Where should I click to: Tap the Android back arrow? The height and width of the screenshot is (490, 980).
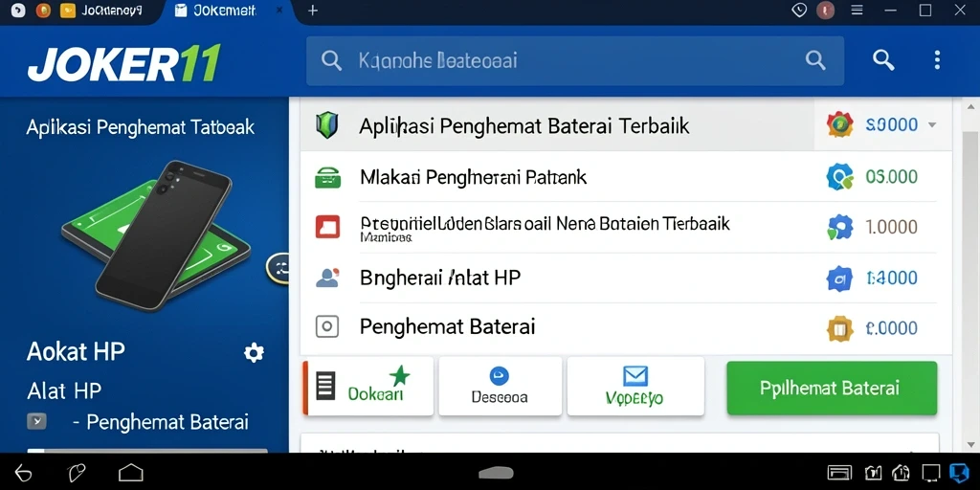(23, 473)
